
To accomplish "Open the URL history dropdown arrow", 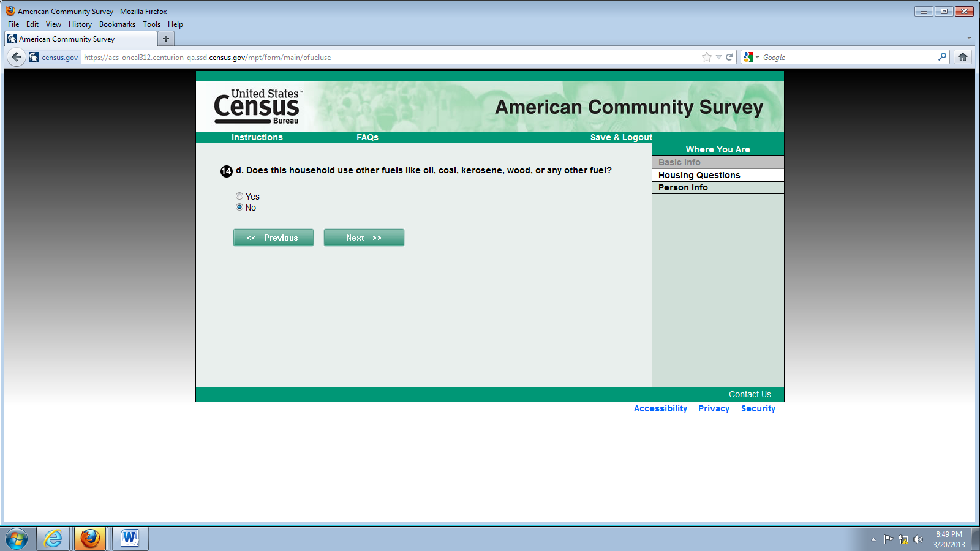I will (x=718, y=57).
